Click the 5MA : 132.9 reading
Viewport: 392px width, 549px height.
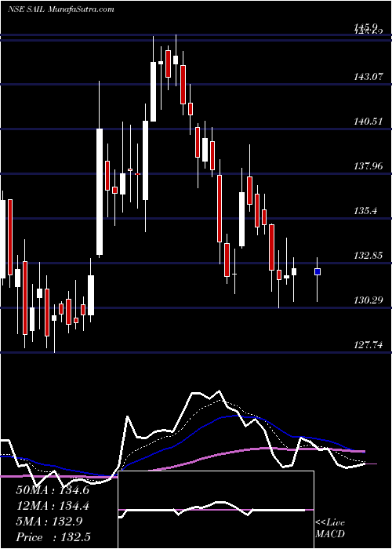[49, 522]
